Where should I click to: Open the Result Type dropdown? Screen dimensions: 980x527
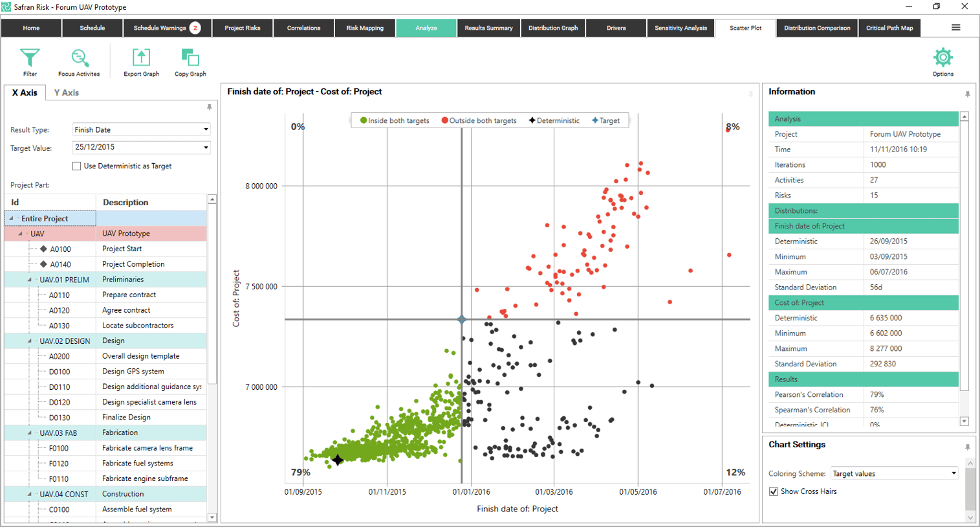coord(206,130)
